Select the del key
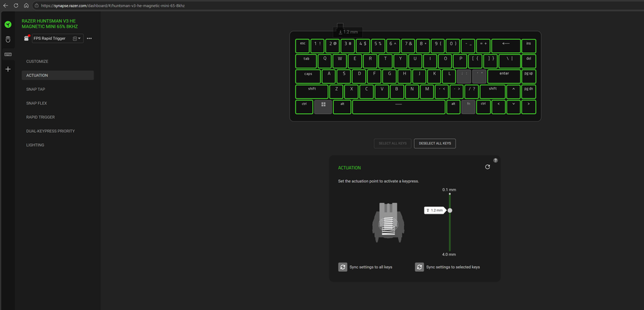The image size is (644, 310). pyautogui.click(x=529, y=61)
